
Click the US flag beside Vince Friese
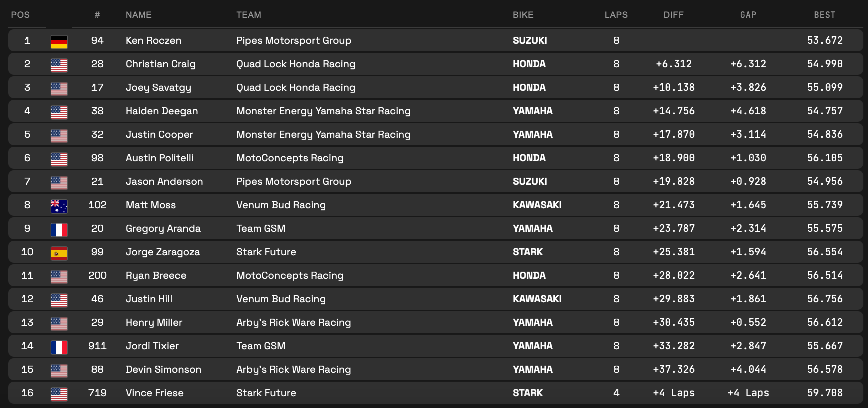pos(59,394)
